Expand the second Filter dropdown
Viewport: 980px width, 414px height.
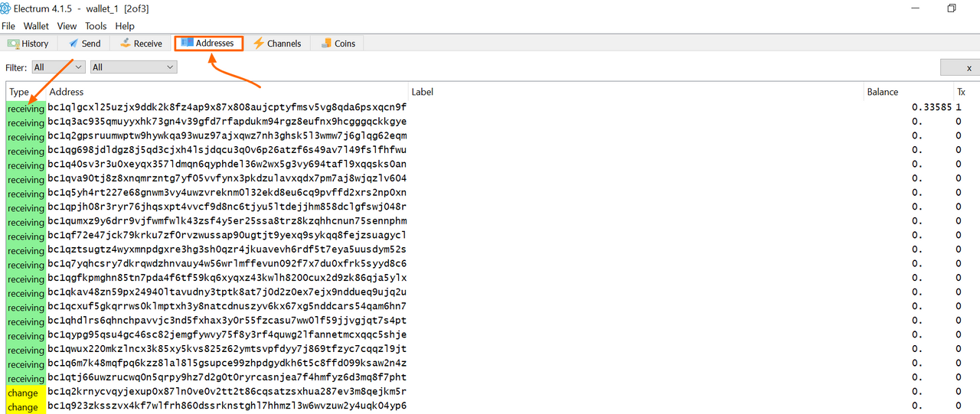(133, 67)
